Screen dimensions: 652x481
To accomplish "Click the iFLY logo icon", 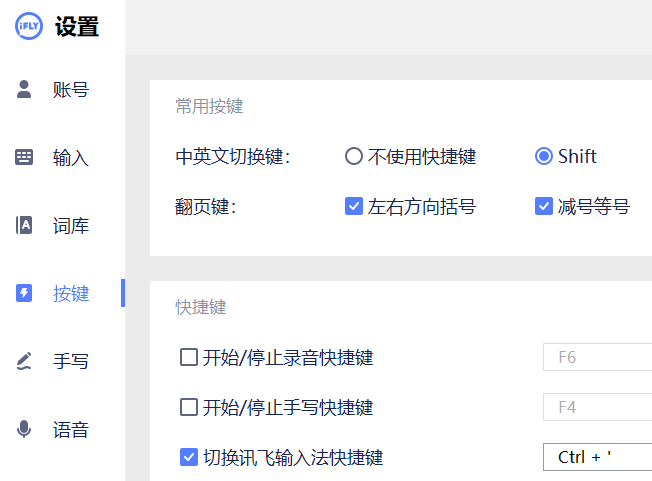I will point(29,27).
